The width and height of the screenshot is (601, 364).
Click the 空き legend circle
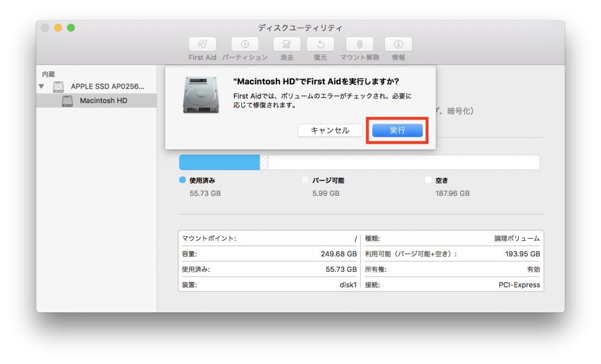[428, 180]
